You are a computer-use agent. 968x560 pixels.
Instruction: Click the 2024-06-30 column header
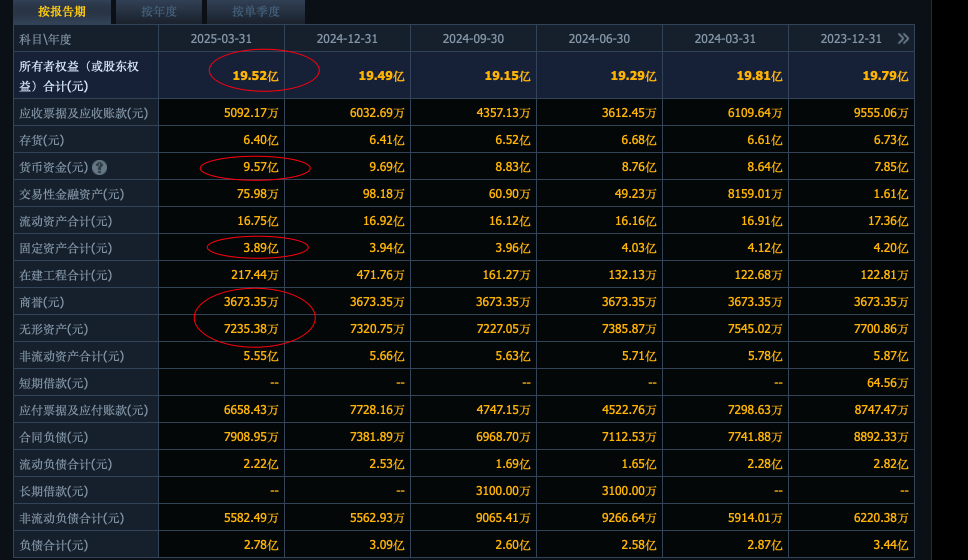coord(599,38)
